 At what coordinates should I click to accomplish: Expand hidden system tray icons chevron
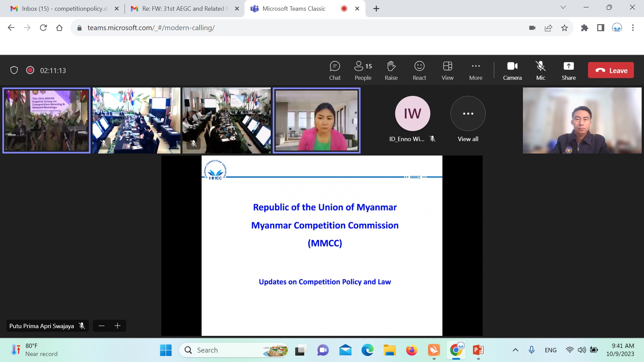(x=516, y=350)
